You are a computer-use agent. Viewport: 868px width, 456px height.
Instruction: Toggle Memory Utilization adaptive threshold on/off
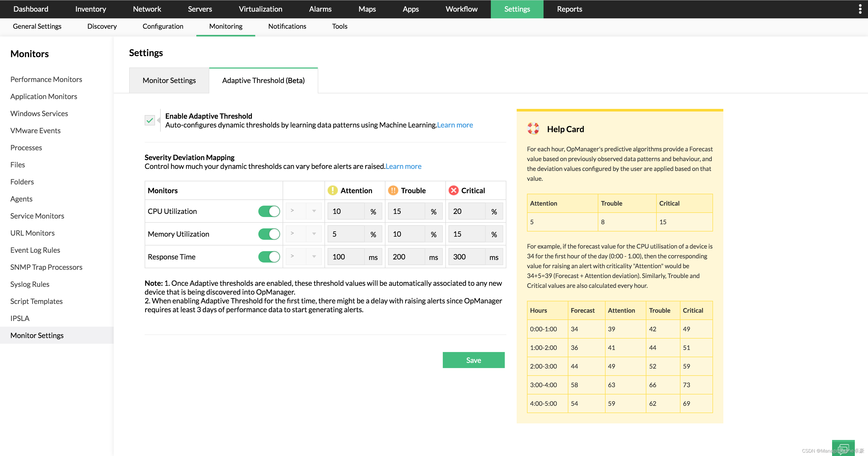pos(269,234)
